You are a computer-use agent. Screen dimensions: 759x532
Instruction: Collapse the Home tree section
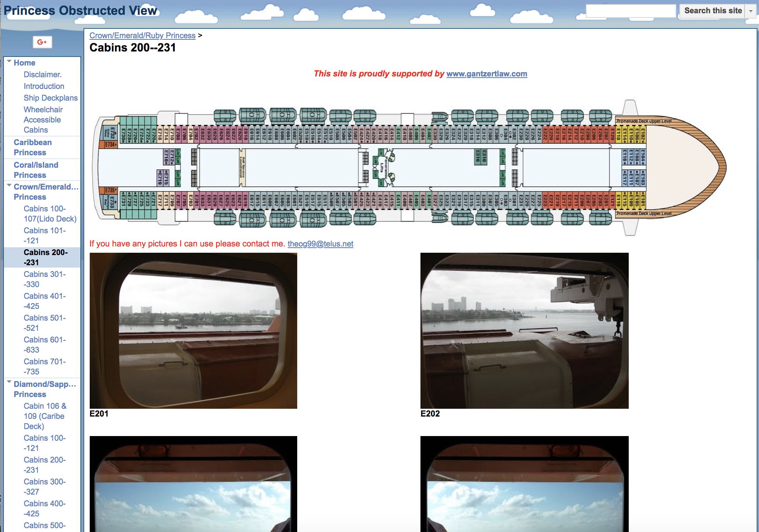click(x=9, y=61)
